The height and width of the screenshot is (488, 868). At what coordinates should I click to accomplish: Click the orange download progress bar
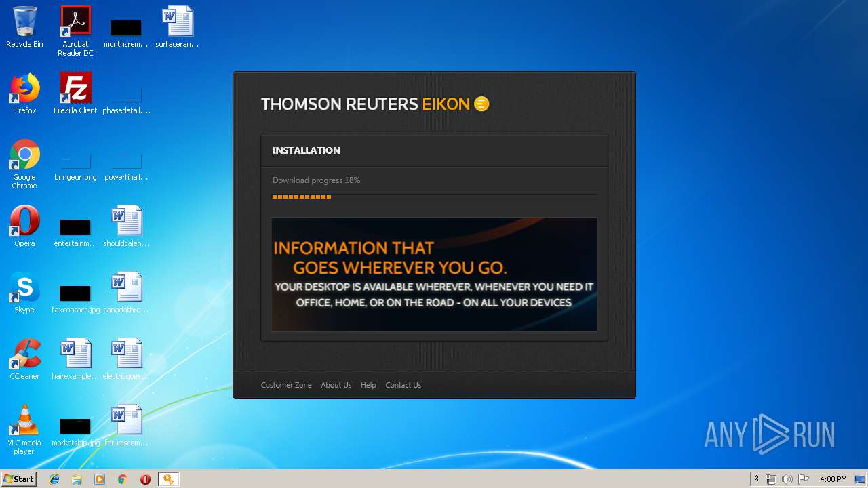pos(302,197)
